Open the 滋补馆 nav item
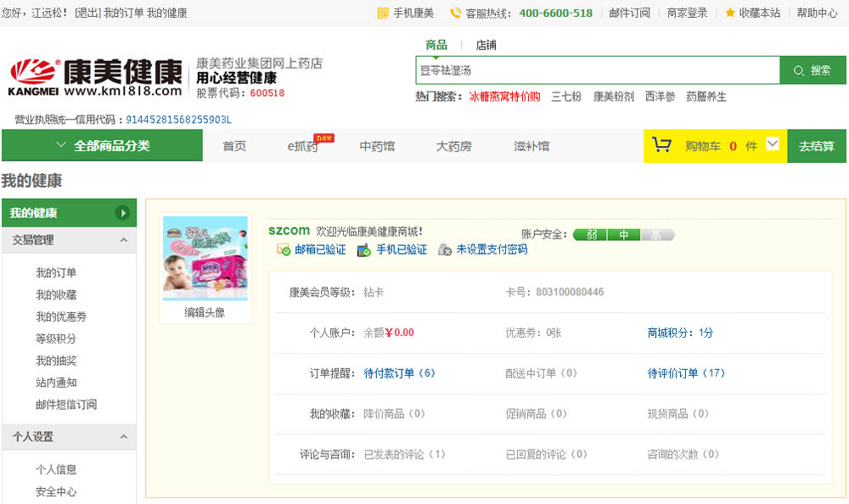 point(531,146)
